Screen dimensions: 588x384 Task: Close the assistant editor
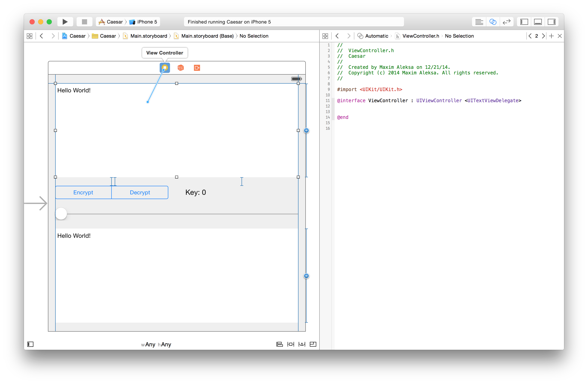tap(560, 36)
